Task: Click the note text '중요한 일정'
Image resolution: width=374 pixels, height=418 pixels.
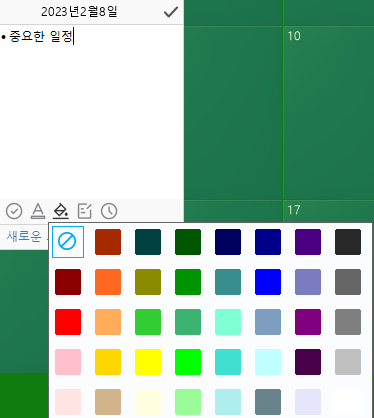Action: pos(41,36)
